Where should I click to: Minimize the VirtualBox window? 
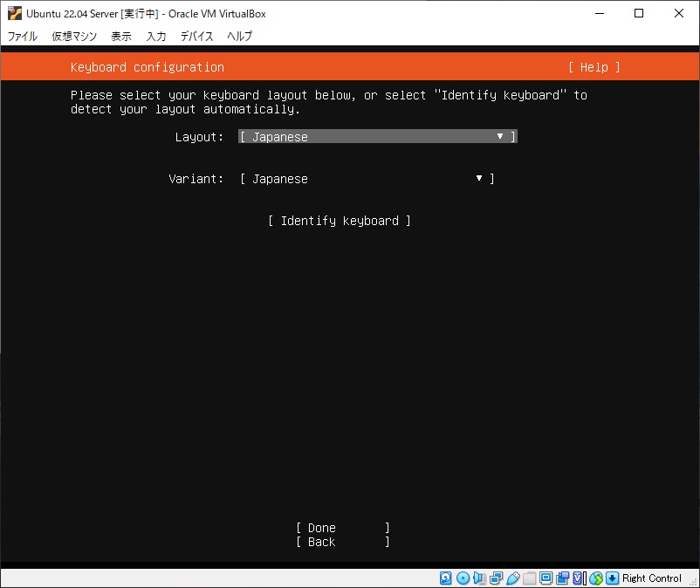tap(600, 13)
